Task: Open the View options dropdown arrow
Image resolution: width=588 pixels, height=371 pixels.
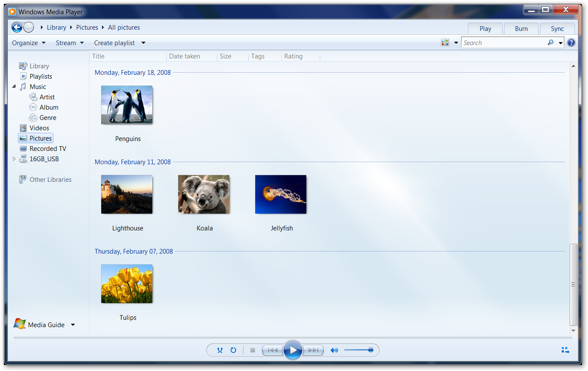Action: tap(456, 43)
